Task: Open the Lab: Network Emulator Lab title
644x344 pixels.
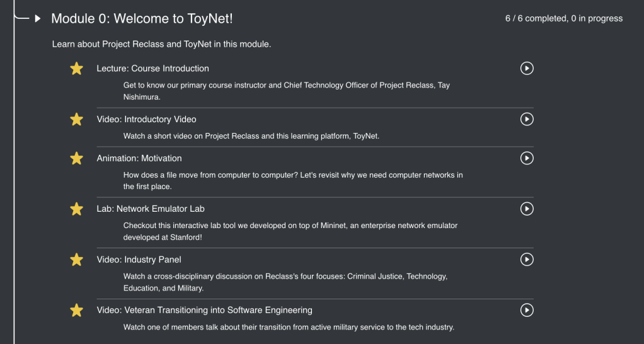Action: (x=151, y=209)
